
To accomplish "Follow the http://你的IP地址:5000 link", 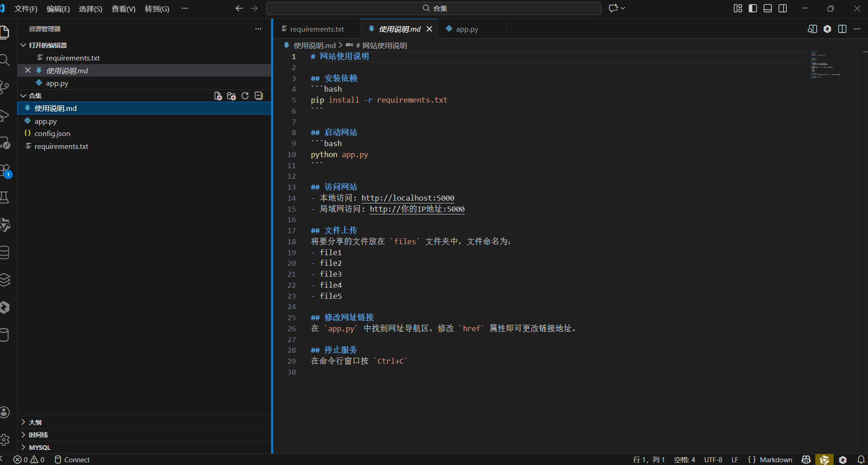I will [x=417, y=209].
